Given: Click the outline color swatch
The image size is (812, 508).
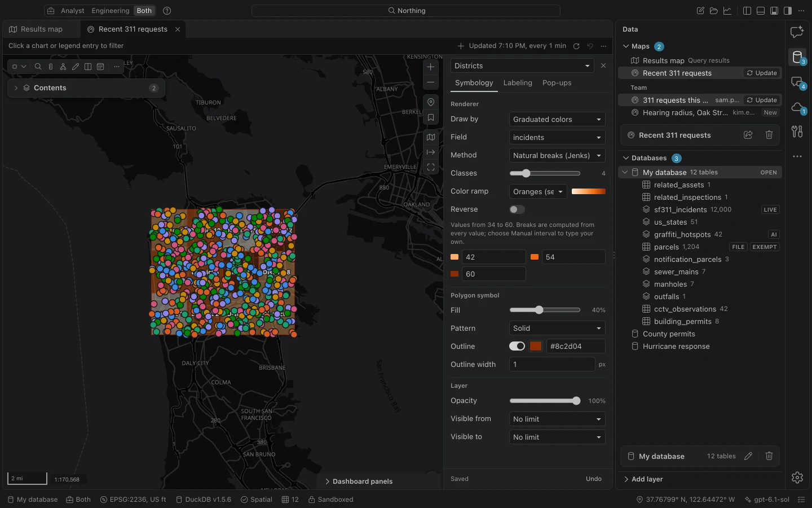Looking at the screenshot, I should pos(536,346).
